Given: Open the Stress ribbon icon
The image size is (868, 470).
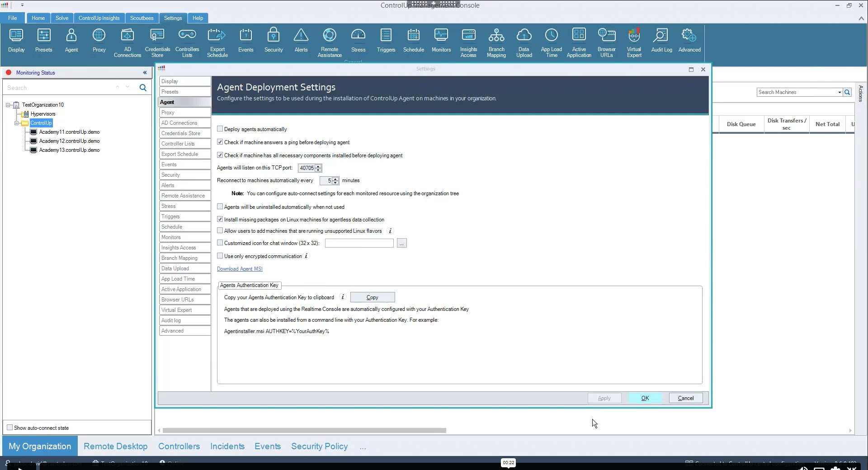Looking at the screenshot, I should point(358,41).
